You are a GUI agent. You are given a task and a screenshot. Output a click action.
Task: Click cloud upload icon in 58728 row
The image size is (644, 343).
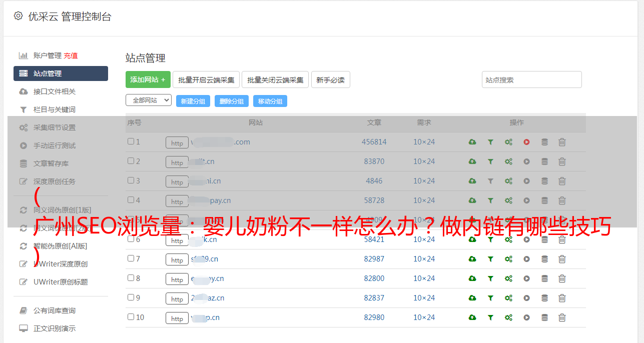point(472,200)
